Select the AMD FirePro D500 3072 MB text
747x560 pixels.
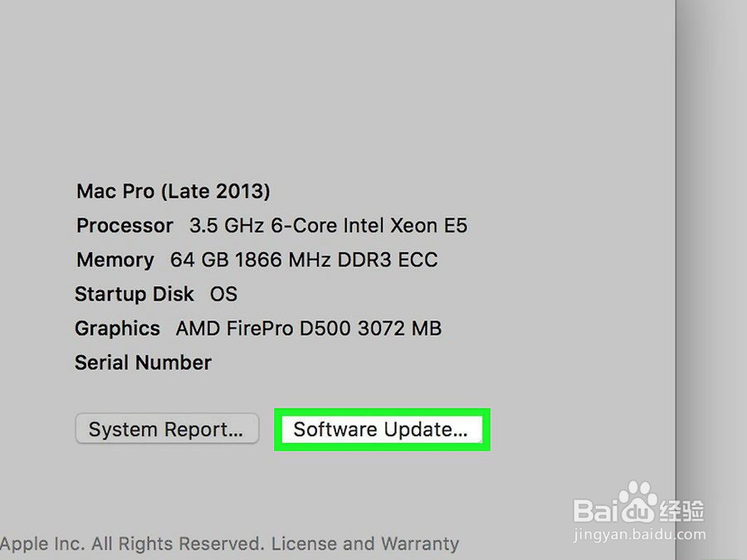tap(308, 329)
